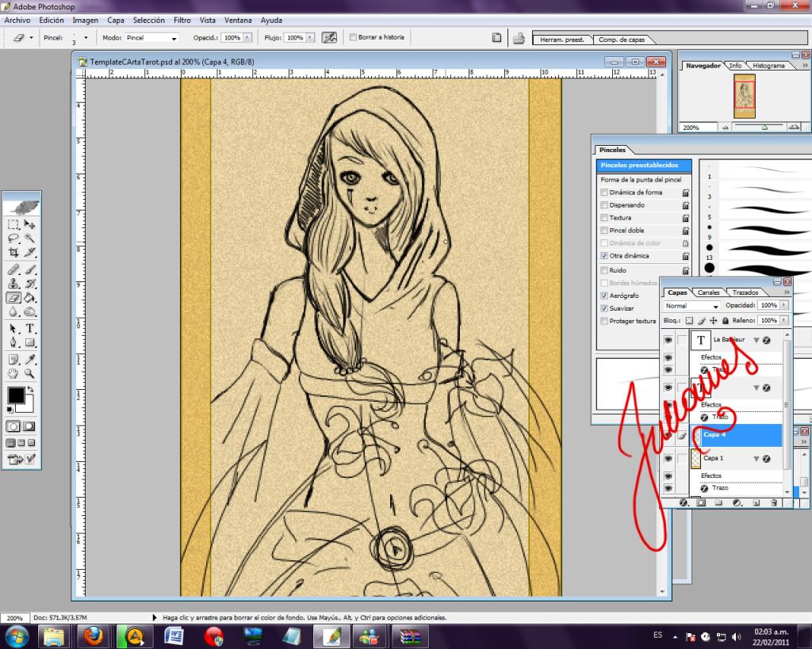This screenshot has width=812, height=649.
Task: Open Relleno arrow in Capas panel
Action: pyautogui.click(x=784, y=320)
